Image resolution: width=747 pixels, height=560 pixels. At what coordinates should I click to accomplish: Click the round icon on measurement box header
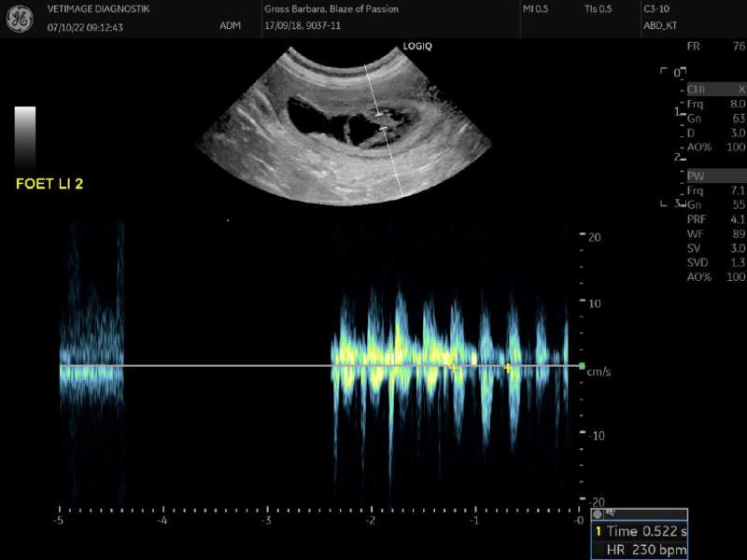click(597, 514)
